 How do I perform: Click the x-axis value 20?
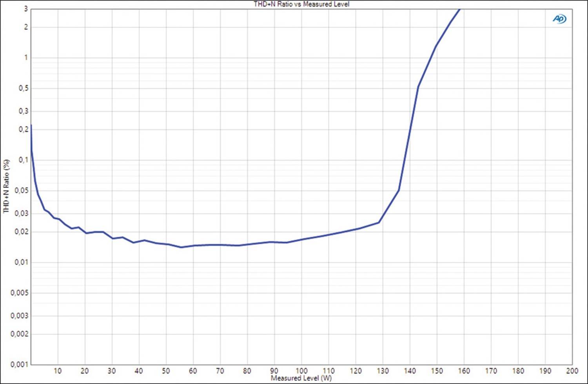(85, 371)
